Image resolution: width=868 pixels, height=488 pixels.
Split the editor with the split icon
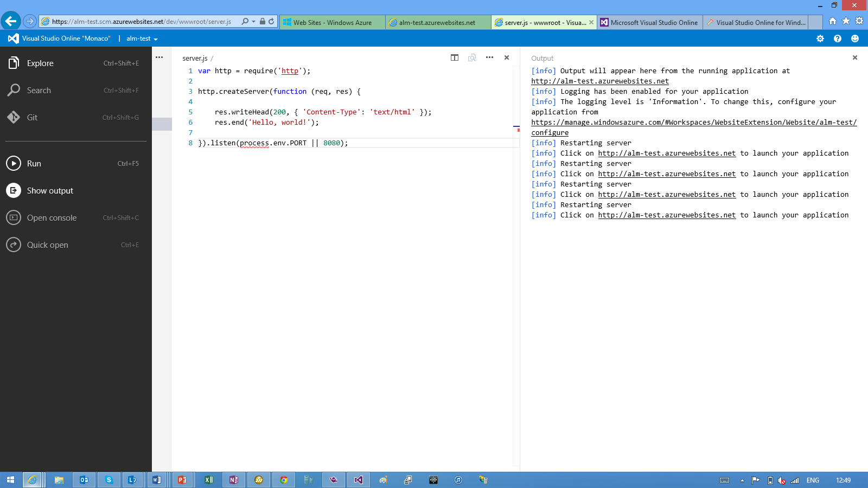coord(455,57)
